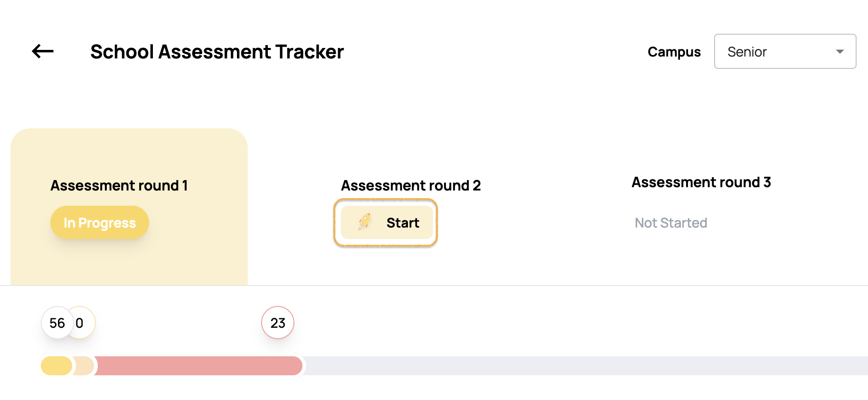Image resolution: width=868 pixels, height=400 pixels.
Task: Start Assessment round 2
Action: (387, 222)
